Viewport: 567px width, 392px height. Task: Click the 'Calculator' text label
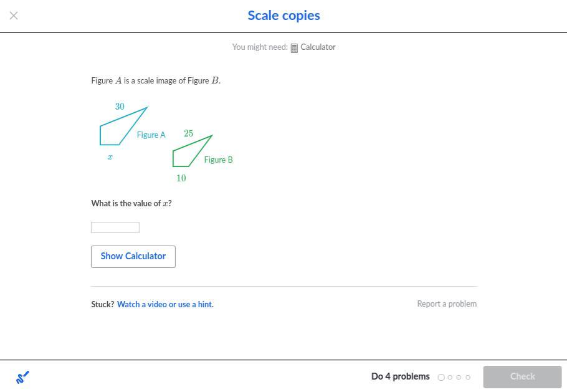pos(318,47)
